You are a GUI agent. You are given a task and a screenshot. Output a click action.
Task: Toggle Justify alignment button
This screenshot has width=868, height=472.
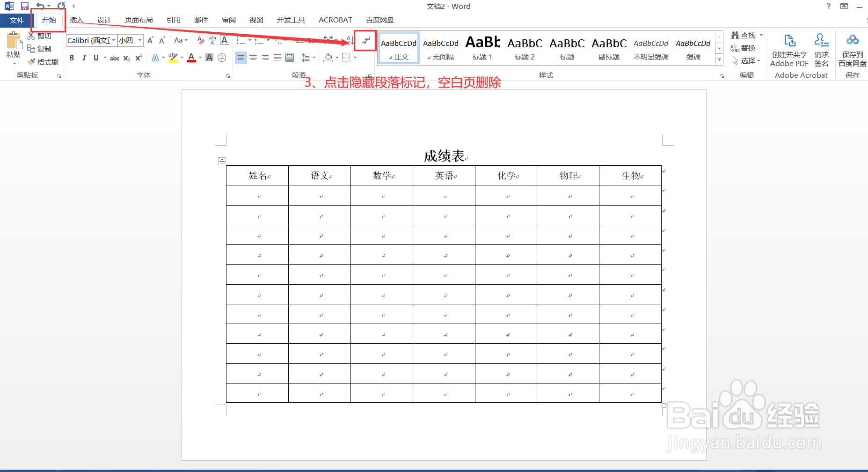click(x=277, y=58)
